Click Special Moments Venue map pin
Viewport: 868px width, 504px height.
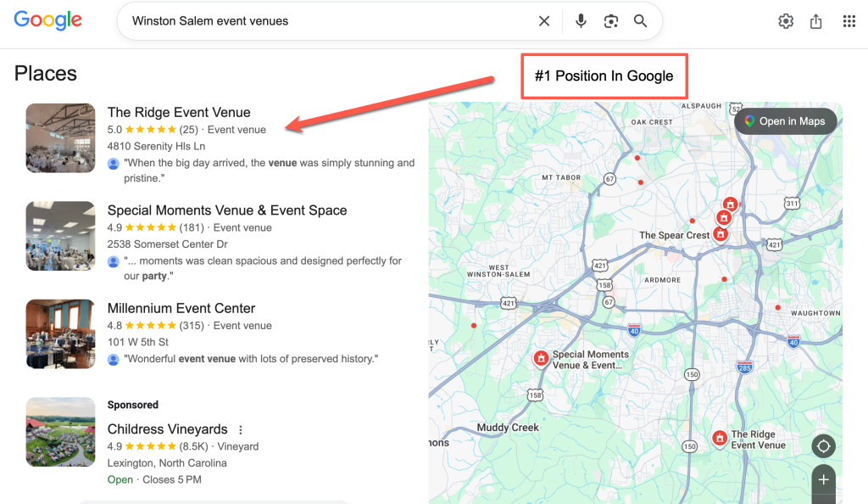coord(541,359)
